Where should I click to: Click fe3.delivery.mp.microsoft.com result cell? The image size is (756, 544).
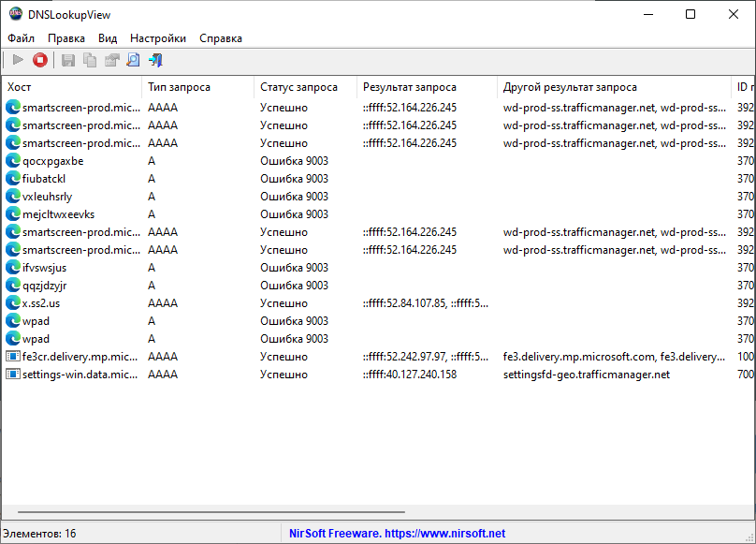(x=614, y=357)
